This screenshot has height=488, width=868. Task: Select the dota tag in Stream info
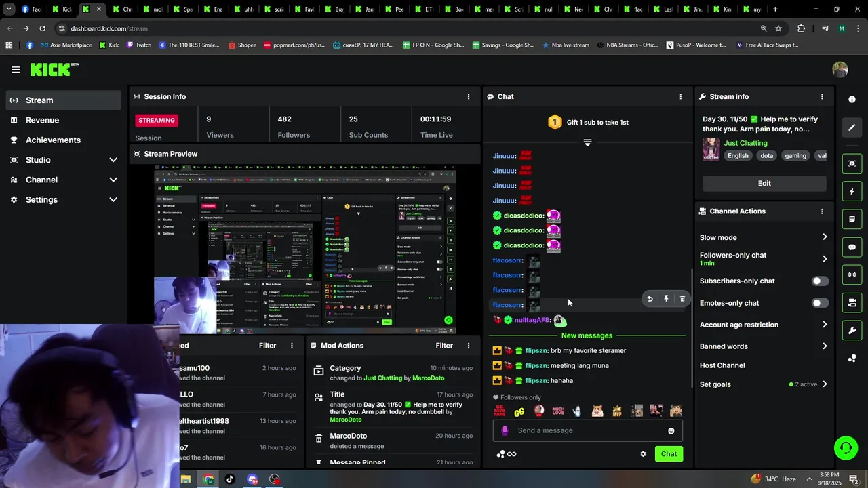766,156
